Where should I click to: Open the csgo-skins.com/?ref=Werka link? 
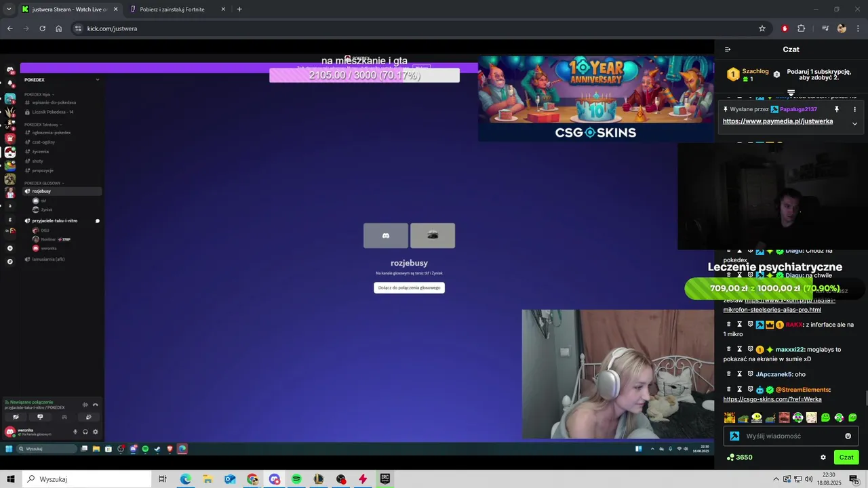[772, 399]
